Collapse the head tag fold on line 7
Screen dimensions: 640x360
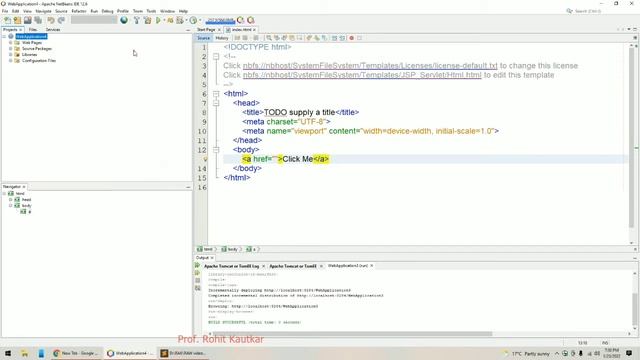[216, 103]
